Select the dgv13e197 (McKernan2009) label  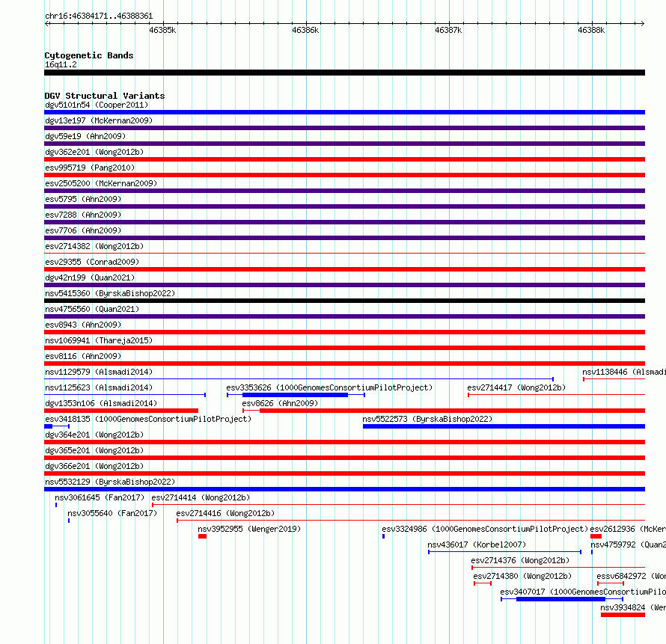99,120
